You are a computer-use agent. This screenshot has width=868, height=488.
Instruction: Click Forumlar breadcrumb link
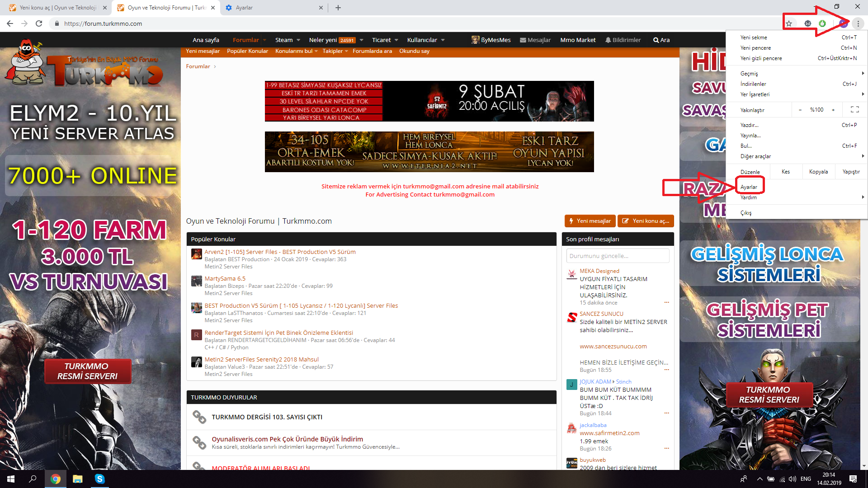[198, 66]
